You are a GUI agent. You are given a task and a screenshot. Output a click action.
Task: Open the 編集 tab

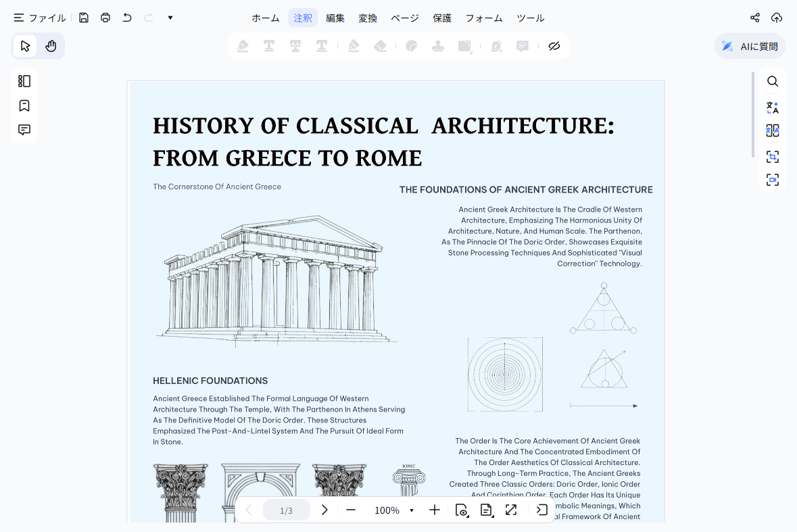point(335,18)
